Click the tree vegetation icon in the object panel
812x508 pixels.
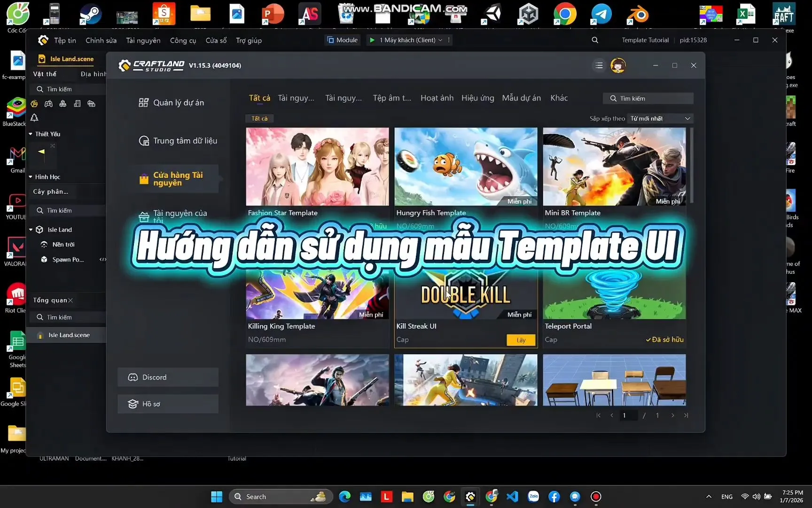point(34,118)
